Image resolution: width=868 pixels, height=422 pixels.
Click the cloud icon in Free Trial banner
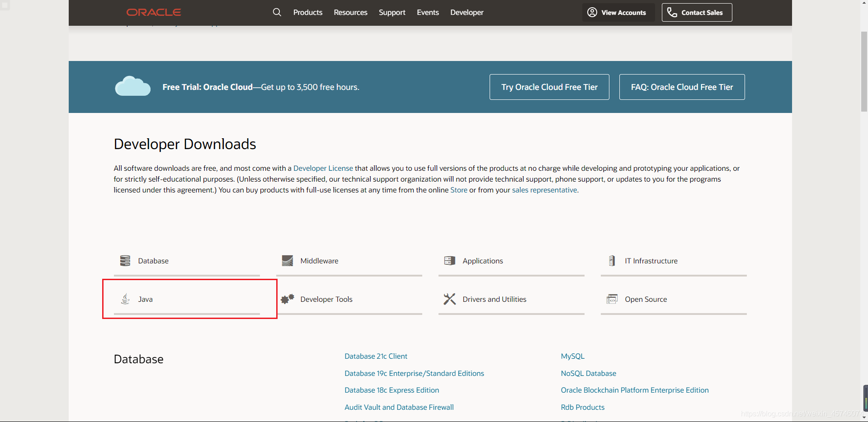coord(132,86)
